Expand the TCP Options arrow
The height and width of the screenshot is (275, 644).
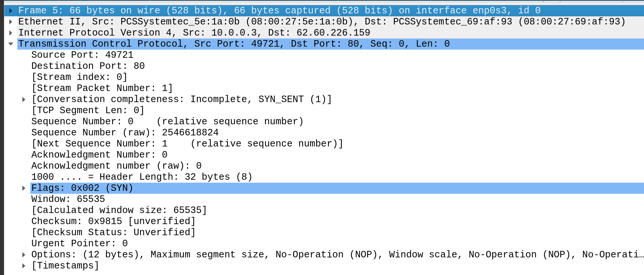pos(24,255)
